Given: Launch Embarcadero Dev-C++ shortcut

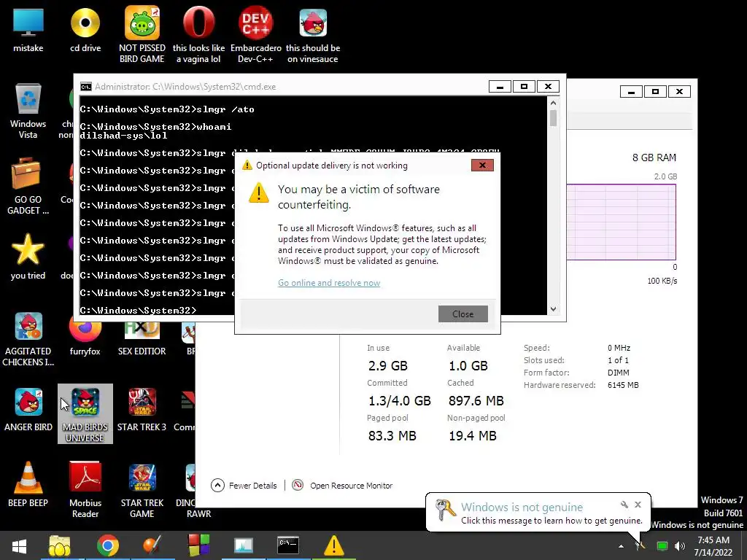Looking at the screenshot, I should [256, 35].
